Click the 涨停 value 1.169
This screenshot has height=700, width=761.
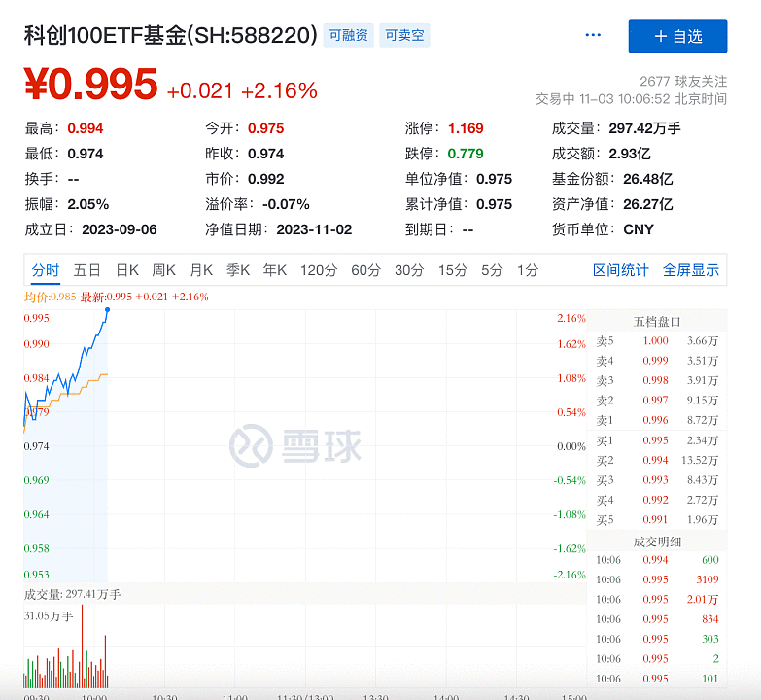click(x=466, y=128)
